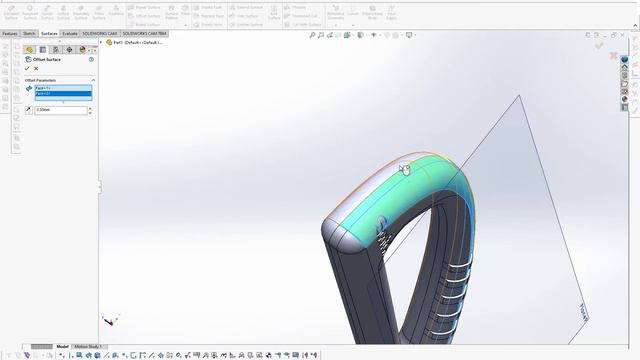Show the FeatureManager design tree tab
This screenshot has width=640, height=360.
(x=29, y=50)
